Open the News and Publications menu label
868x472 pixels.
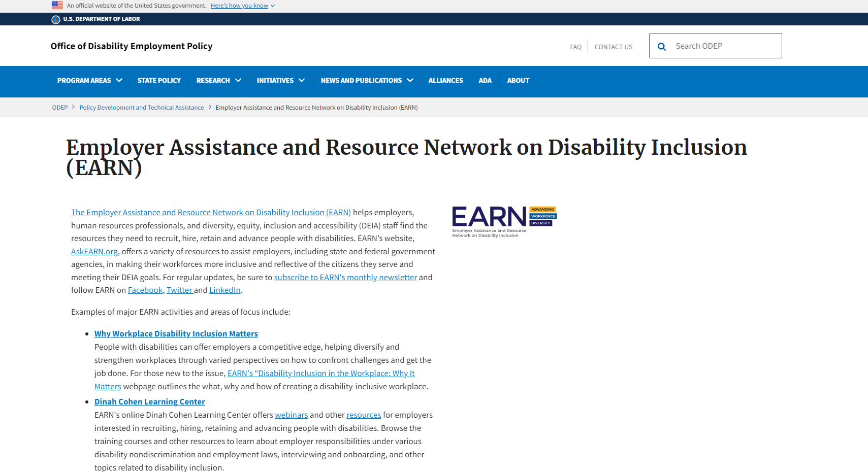pos(361,80)
